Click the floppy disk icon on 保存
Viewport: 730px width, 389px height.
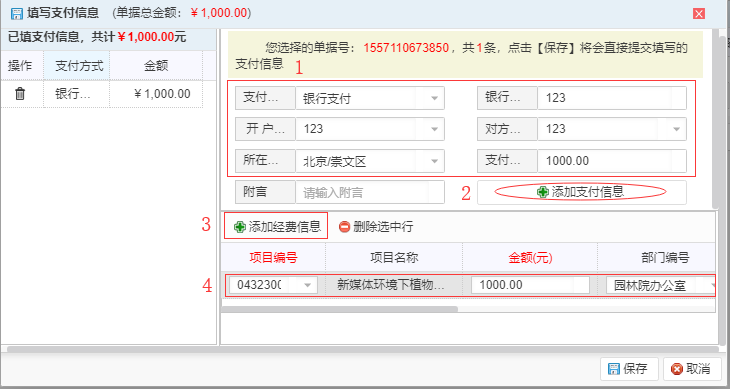[614, 369]
